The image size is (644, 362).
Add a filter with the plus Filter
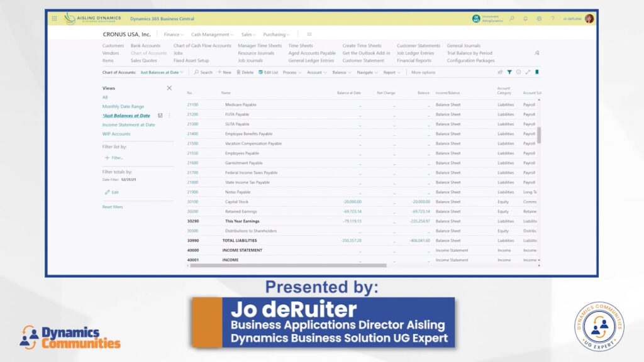(x=114, y=158)
